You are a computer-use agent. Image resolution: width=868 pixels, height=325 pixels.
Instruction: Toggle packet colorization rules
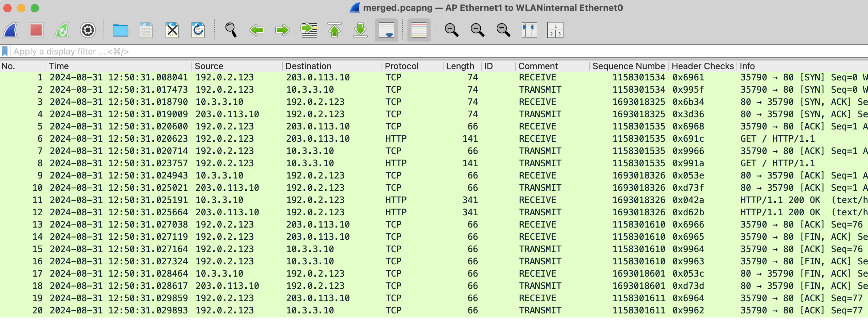click(419, 30)
